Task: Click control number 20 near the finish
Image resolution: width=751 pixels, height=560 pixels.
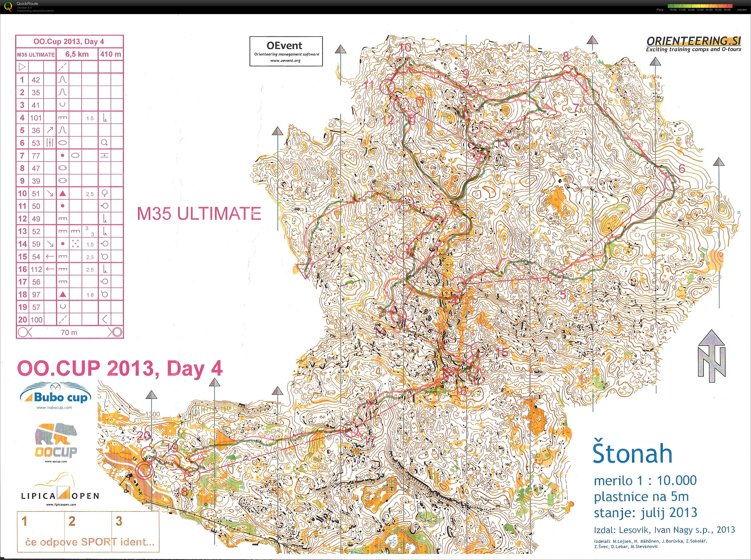Action: point(144,436)
